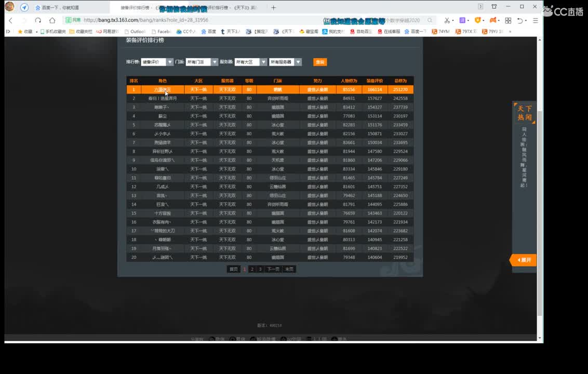This screenshot has width=588, height=374.
Task: Click the search magnifier in address bar
Action: pyautogui.click(x=430, y=20)
